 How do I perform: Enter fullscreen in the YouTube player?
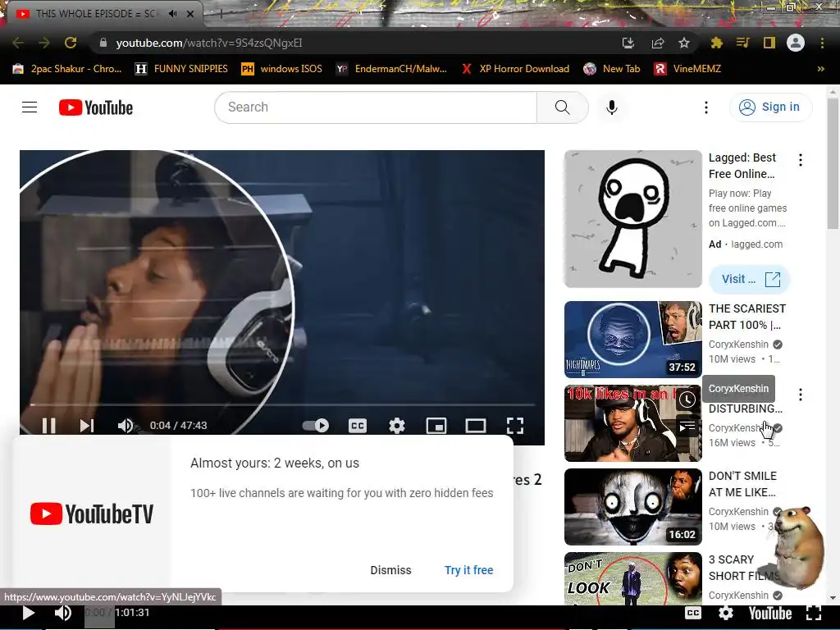click(x=515, y=426)
